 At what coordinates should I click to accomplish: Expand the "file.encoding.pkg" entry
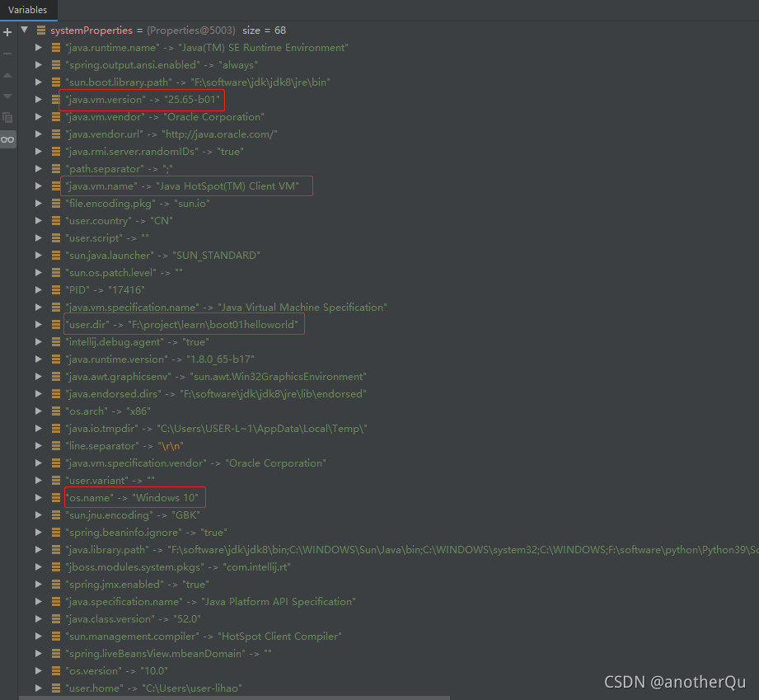click(38, 204)
